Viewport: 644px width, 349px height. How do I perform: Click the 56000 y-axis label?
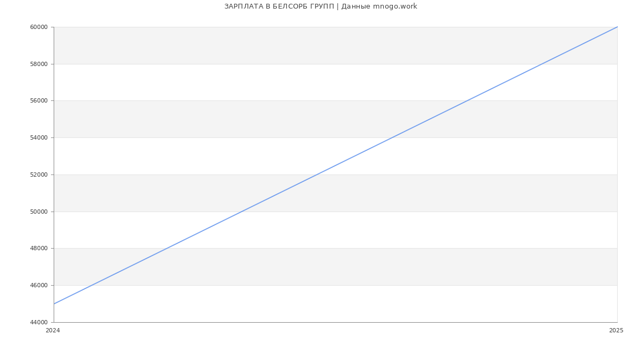[x=39, y=101]
